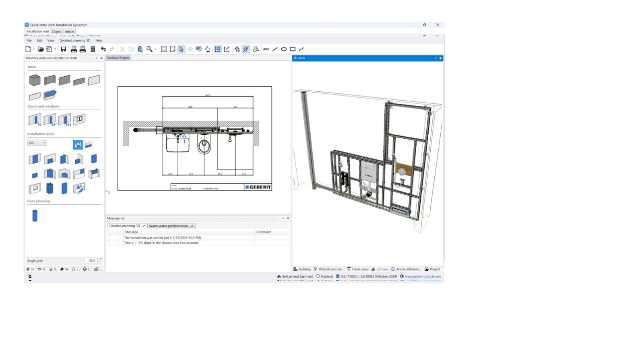
Task: Switch to Front views at the bottom
Action: 359,269
